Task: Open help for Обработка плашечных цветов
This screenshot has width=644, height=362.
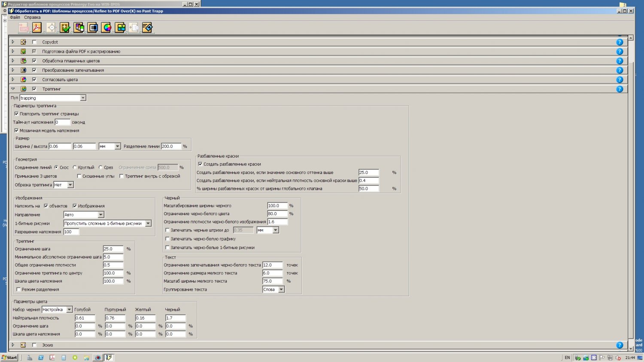Action: tap(620, 61)
